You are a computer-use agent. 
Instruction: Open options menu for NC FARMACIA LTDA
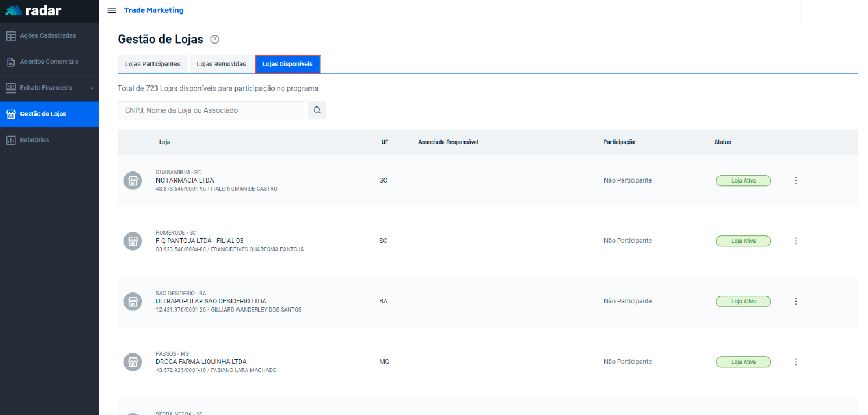(796, 181)
